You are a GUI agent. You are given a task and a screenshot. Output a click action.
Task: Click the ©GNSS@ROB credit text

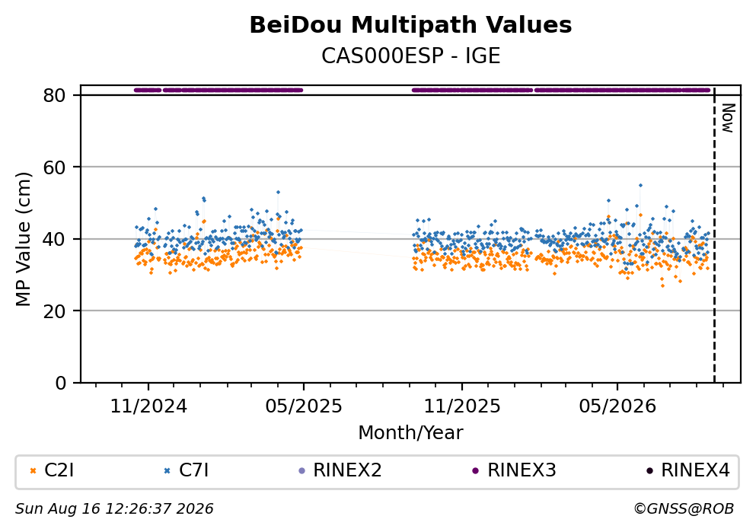683,509
